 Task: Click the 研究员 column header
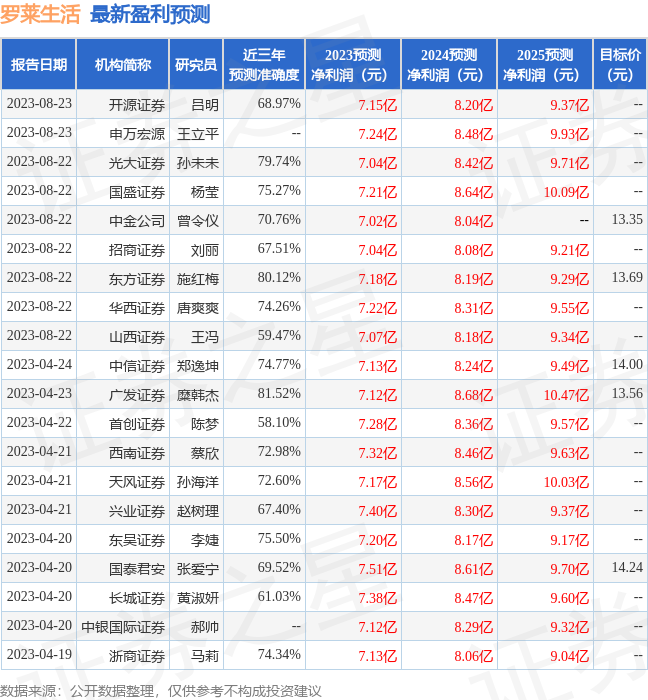(196, 64)
